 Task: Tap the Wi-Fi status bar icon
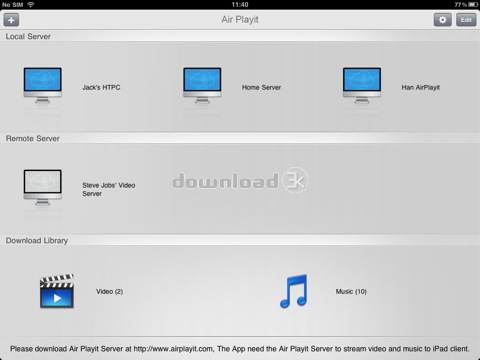click(31, 5)
